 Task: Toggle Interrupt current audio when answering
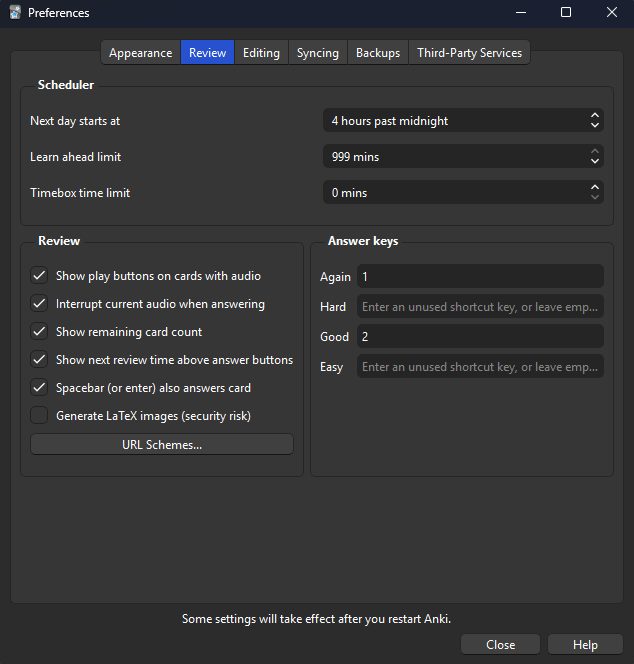[x=39, y=304]
